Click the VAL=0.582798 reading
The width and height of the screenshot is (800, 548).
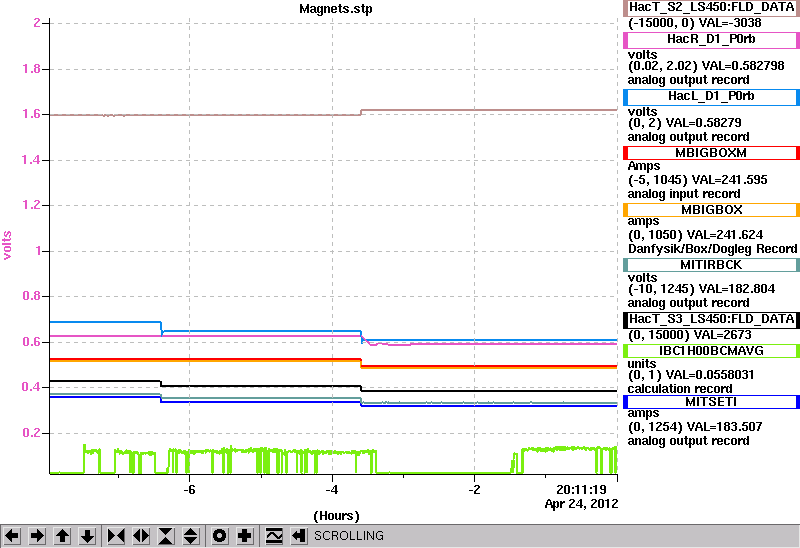pos(743,66)
